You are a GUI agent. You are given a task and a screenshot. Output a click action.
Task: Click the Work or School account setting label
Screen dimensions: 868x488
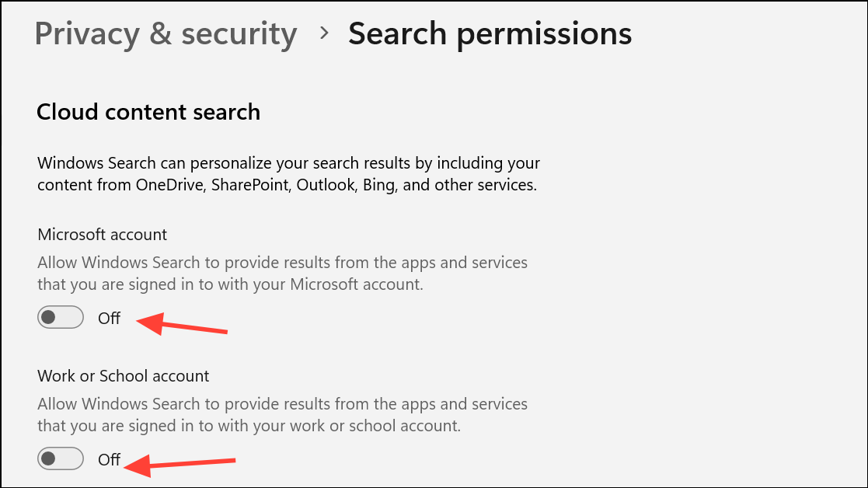pyautogui.click(x=124, y=376)
